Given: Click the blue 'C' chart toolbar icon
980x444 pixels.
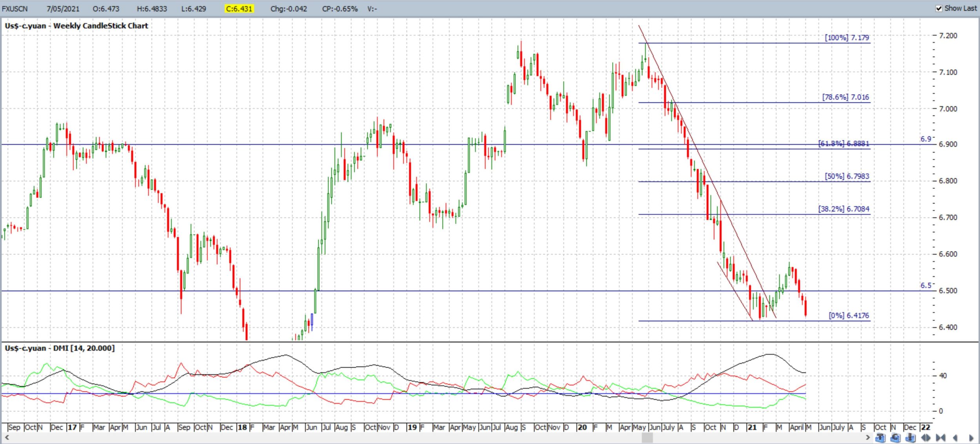Looking at the screenshot, I should click(x=895, y=438).
